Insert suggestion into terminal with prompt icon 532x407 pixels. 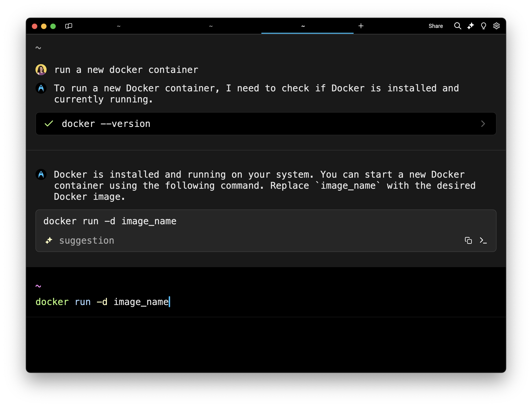(x=483, y=240)
